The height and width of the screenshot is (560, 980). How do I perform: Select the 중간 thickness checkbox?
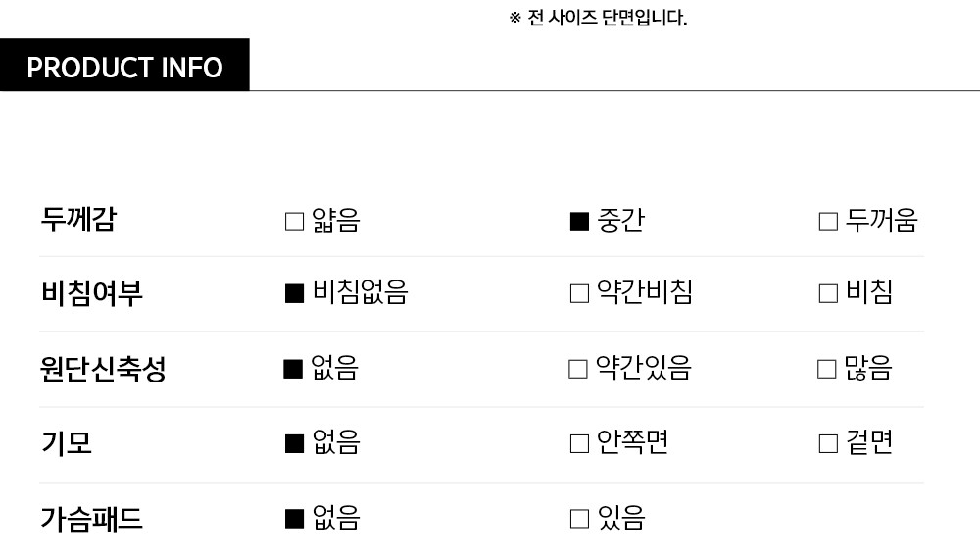click(579, 222)
